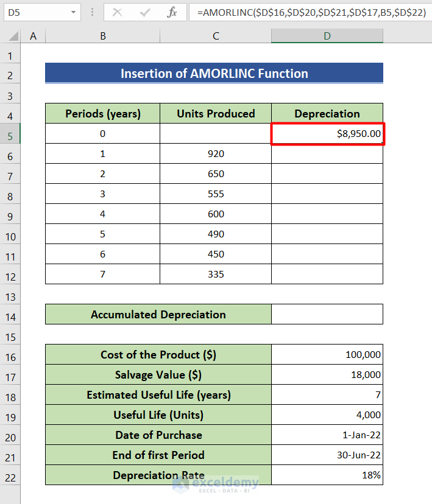
Task: Select date cell 30-Jun-22
Action: (327, 455)
